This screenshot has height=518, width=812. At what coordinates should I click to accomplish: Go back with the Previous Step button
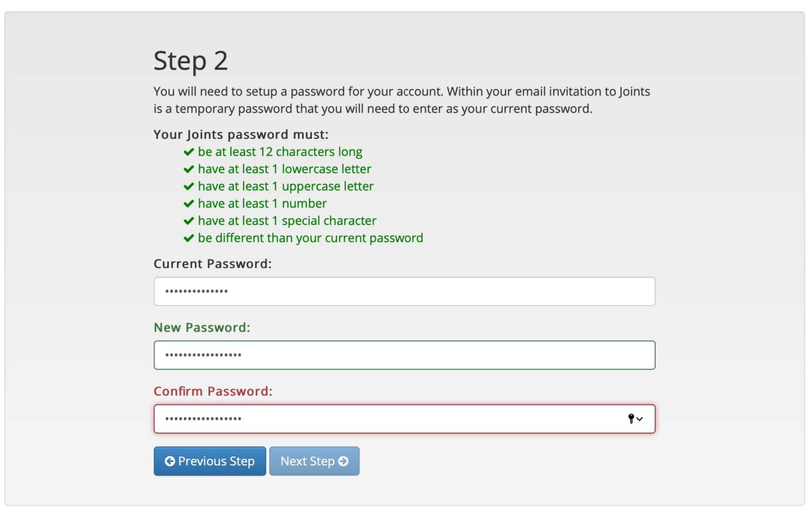[x=209, y=461]
